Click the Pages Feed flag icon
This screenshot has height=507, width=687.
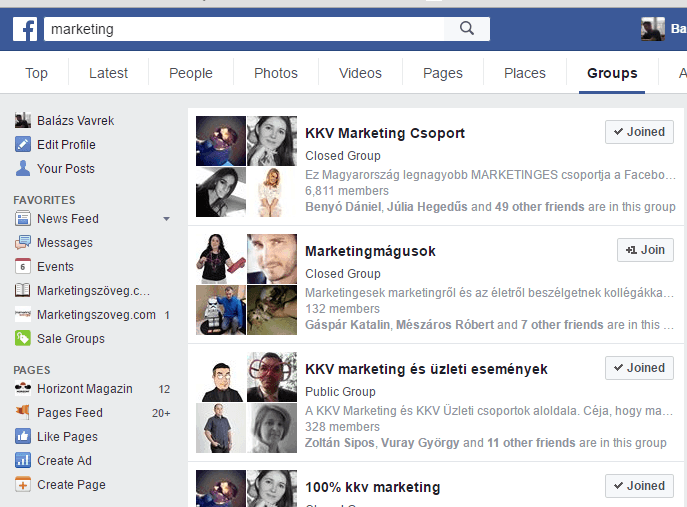click(x=23, y=412)
